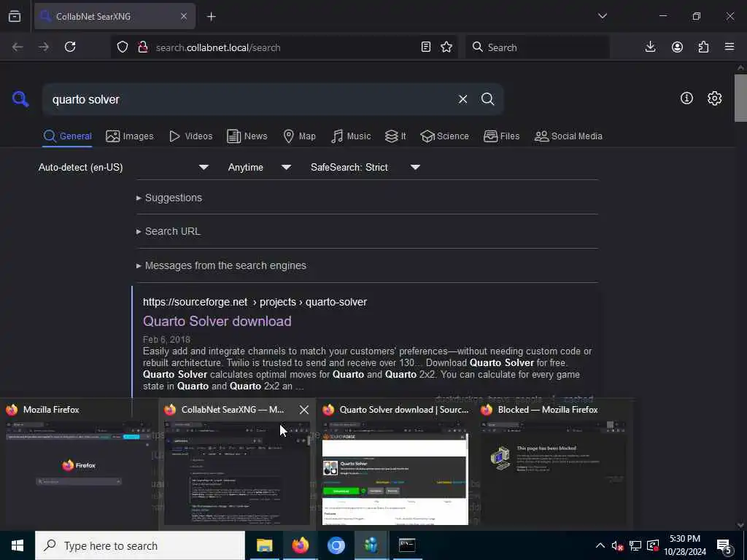Open Firefox View tab list icon

tap(15, 16)
